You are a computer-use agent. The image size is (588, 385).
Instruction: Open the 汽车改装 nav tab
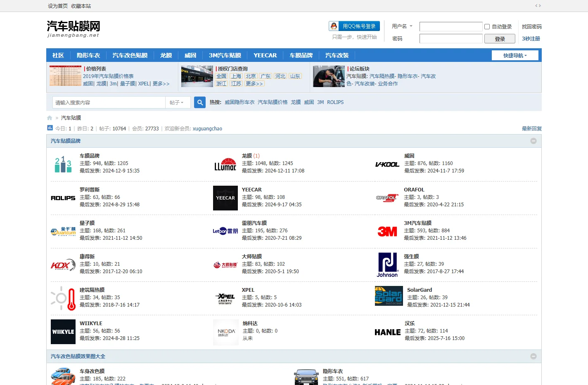pyautogui.click(x=337, y=55)
